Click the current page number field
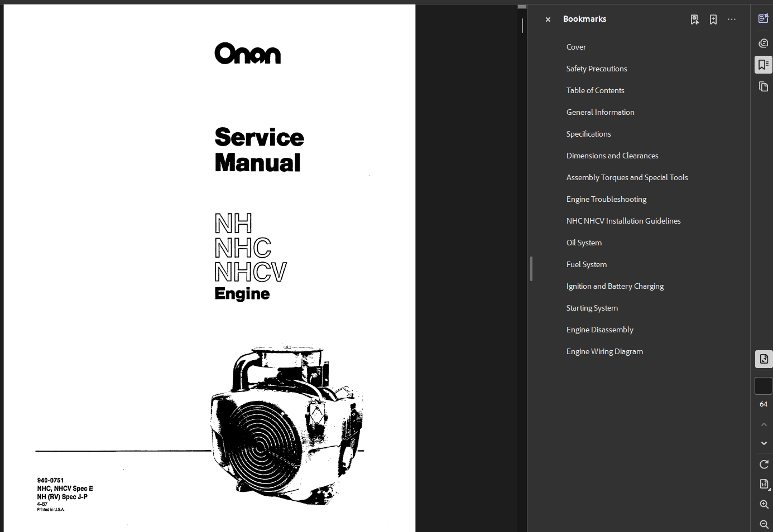Image resolution: width=773 pixels, height=532 pixels. [x=764, y=386]
